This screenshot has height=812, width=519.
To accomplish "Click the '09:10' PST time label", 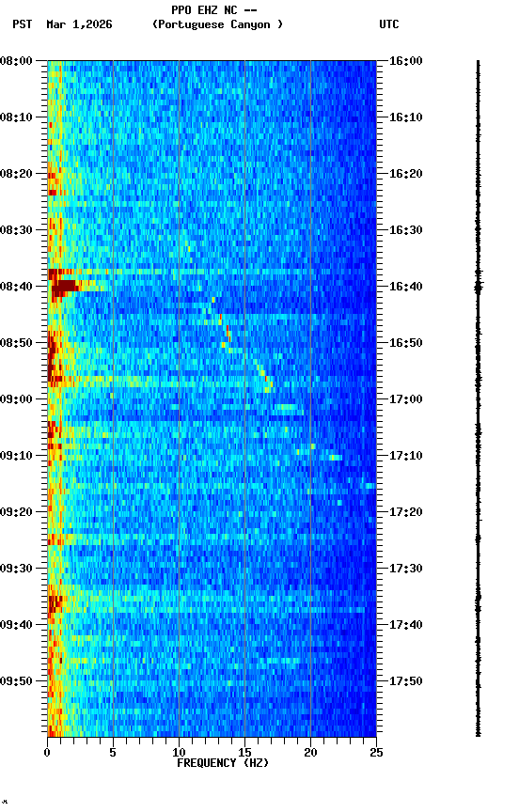I will click(16, 456).
